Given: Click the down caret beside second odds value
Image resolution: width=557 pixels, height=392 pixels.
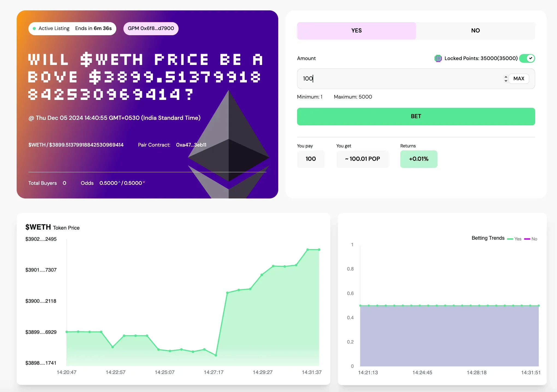Looking at the screenshot, I should click(x=144, y=182).
